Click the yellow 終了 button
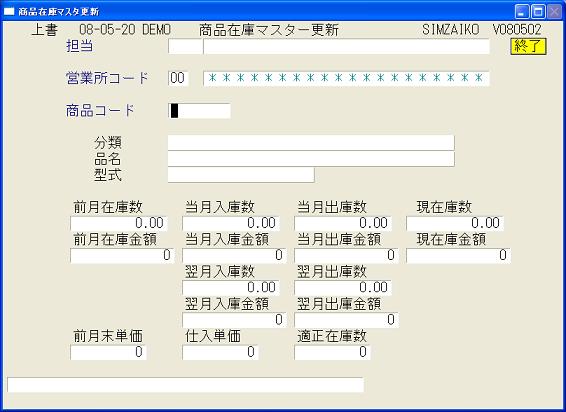The height and width of the screenshot is (412, 566). (528, 47)
